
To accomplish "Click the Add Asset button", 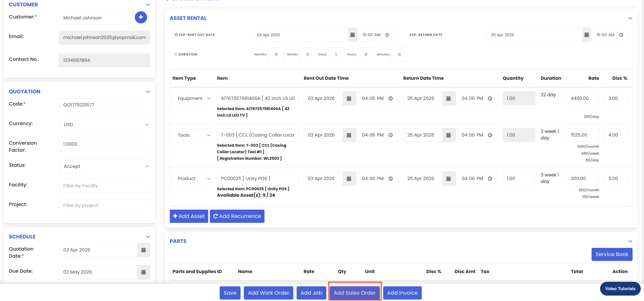I will coord(189,216).
